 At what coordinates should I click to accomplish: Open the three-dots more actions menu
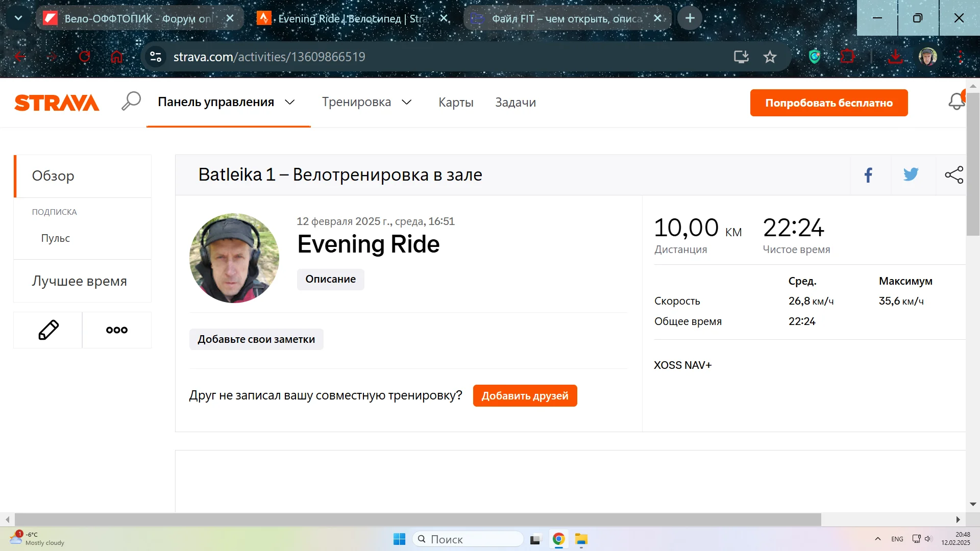[117, 330]
